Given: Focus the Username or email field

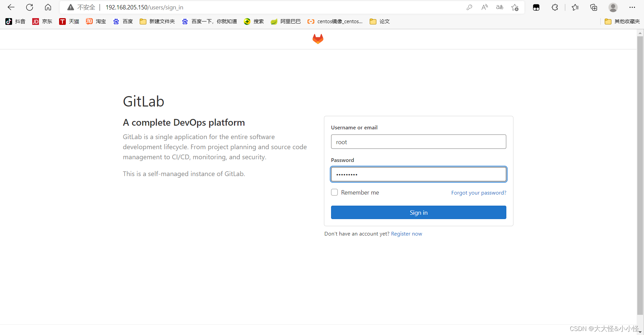Looking at the screenshot, I should pos(418,142).
